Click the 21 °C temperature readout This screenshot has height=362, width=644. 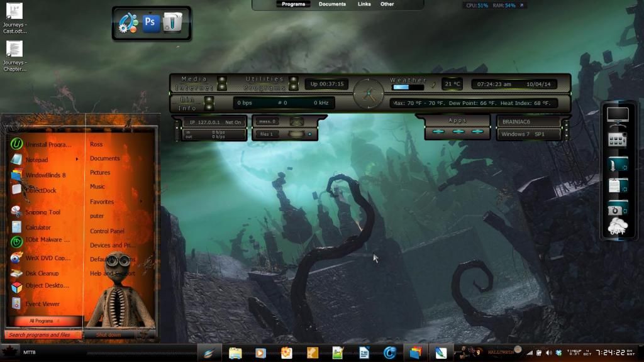(452, 84)
